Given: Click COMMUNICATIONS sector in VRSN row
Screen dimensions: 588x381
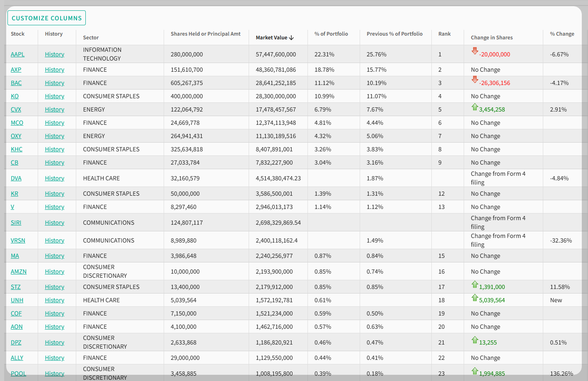Looking at the screenshot, I should pos(109,240).
